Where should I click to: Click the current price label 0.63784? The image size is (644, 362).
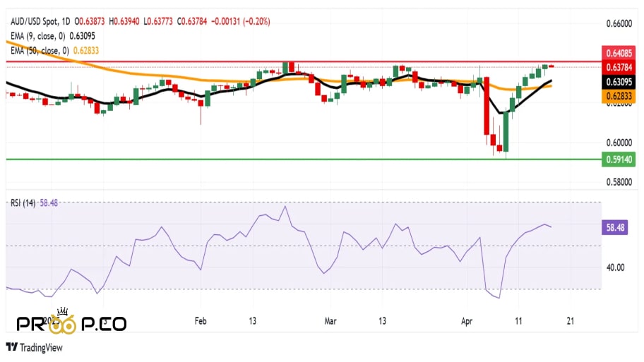pyautogui.click(x=619, y=67)
